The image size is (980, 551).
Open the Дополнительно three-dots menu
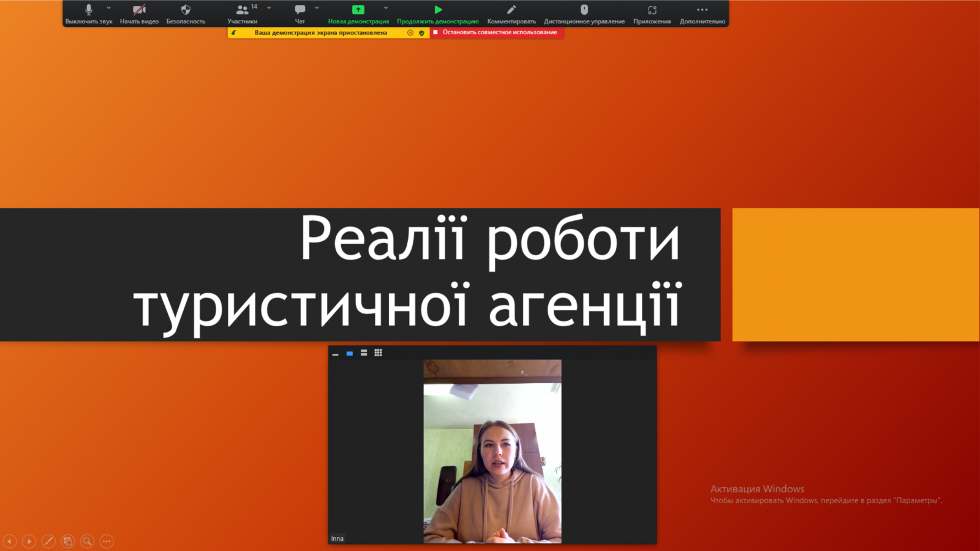pyautogui.click(x=702, y=13)
